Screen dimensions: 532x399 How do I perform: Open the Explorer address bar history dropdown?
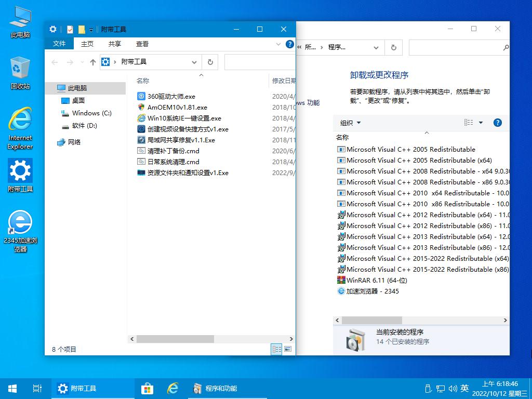click(194, 62)
